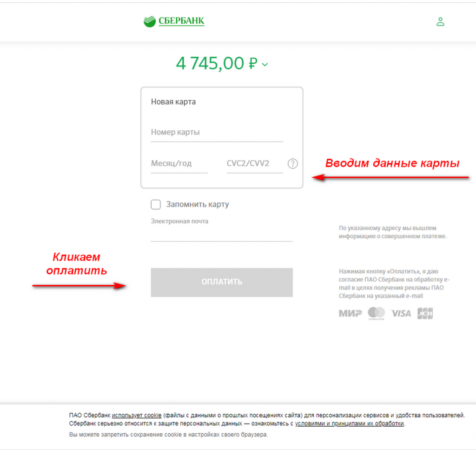
Task: Open the использует cookie link
Action: click(137, 415)
